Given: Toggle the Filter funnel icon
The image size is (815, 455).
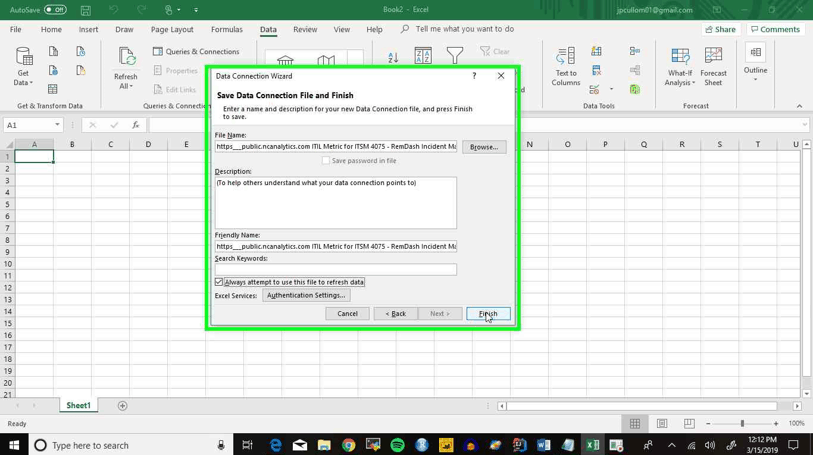Looking at the screenshot, I should tap(455, 55).
